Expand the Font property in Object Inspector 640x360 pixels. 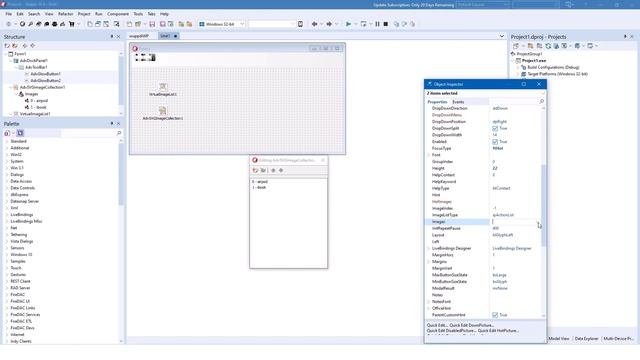pos(428,155)
